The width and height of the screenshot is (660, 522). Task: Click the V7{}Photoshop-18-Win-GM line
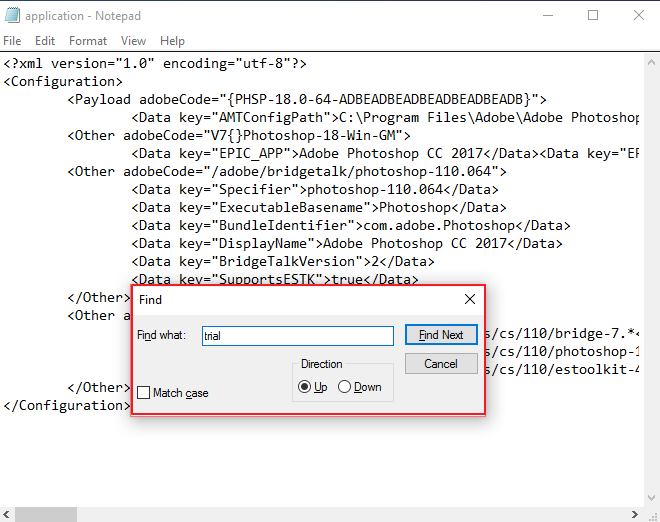click(x=239, y=136)
